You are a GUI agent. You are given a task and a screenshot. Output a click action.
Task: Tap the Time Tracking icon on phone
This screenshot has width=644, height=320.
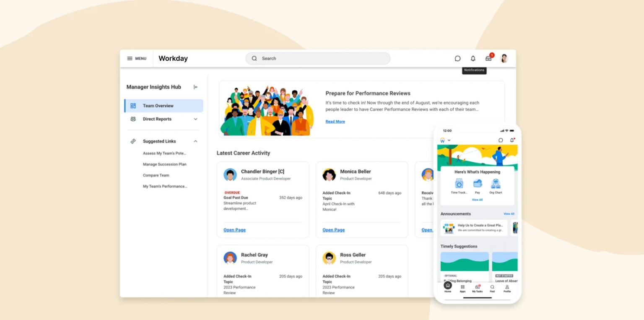coord(459,184)
